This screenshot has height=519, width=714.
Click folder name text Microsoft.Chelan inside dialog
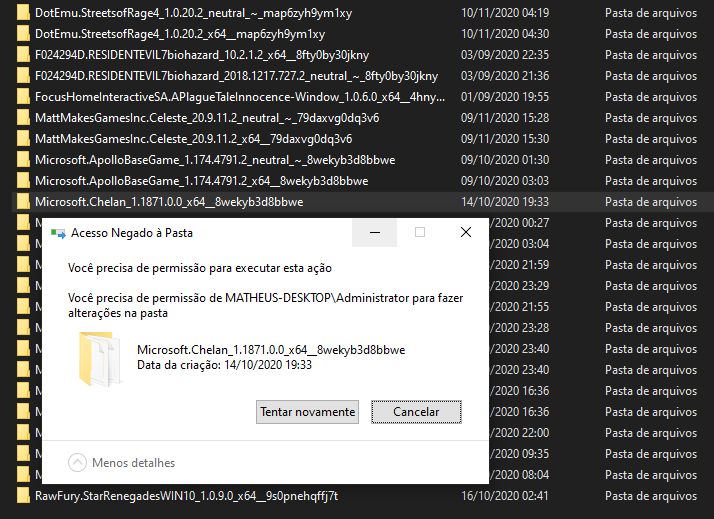271,350
